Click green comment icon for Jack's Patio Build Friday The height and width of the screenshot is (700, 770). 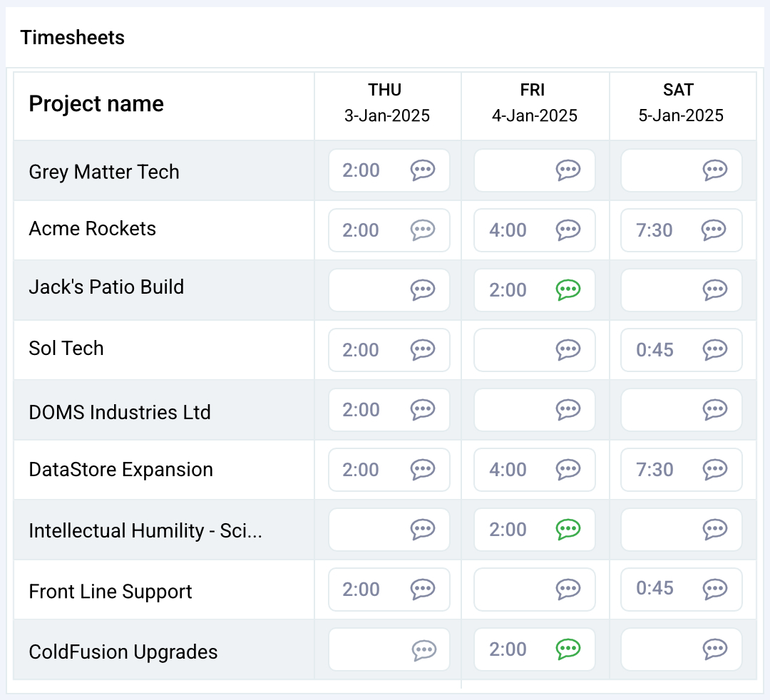click(568, 289)
